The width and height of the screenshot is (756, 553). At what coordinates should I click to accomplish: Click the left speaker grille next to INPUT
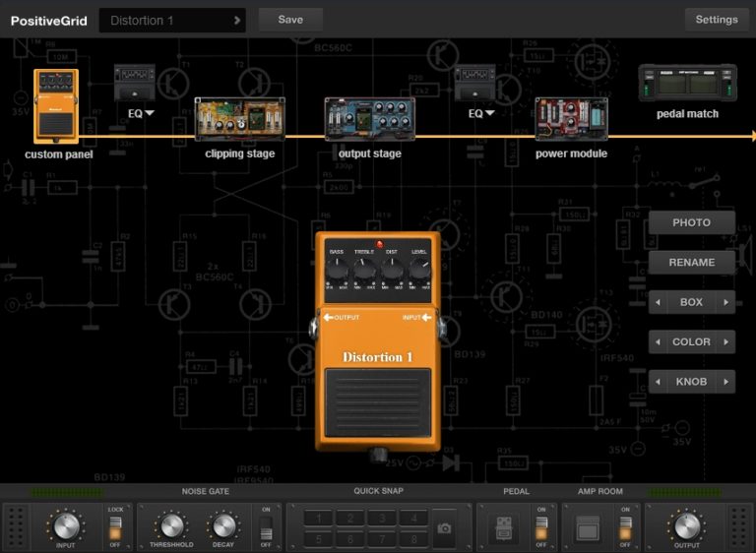point(16,527)
